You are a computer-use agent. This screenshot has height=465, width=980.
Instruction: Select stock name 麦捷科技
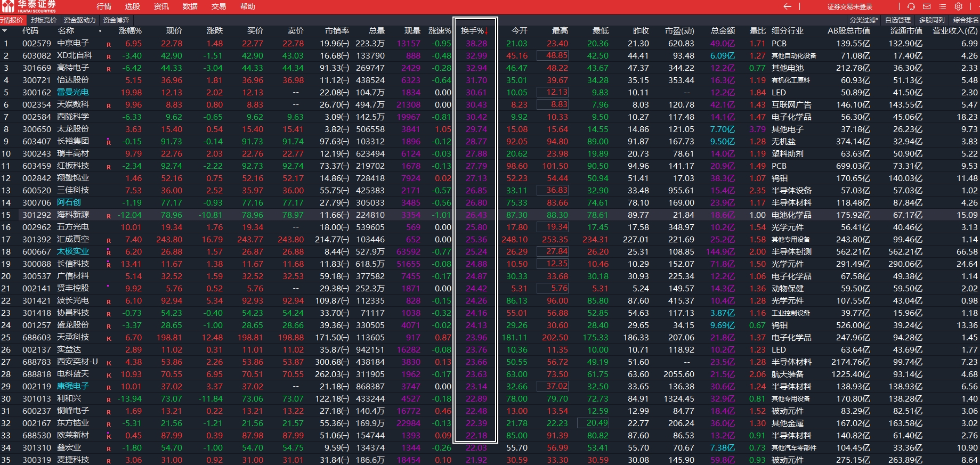tap(73, 460)
